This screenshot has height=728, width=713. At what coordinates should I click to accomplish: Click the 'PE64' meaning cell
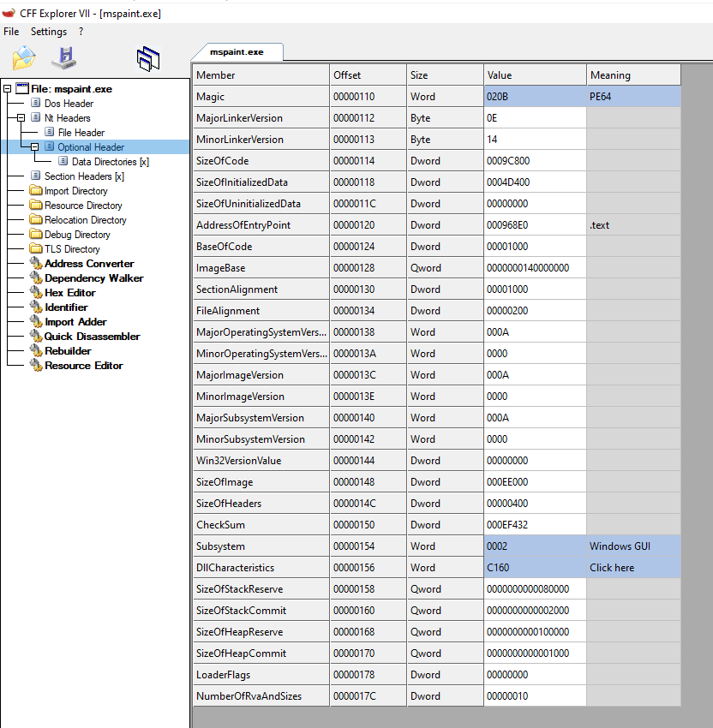tap(634, 97)
